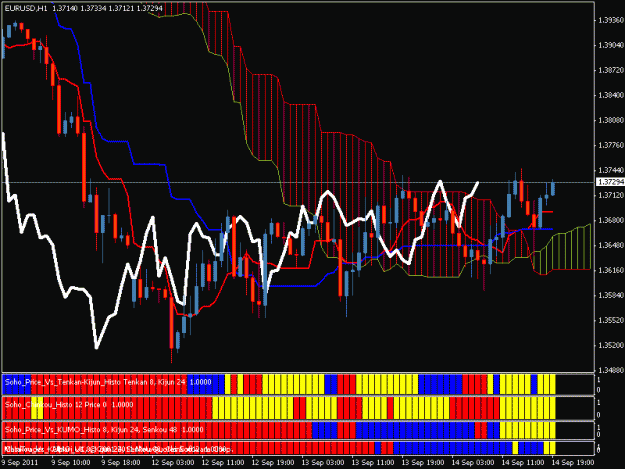Click the 1.35520 price axis label
This screenshot has height=469, width=625.
tap(611, 320)
